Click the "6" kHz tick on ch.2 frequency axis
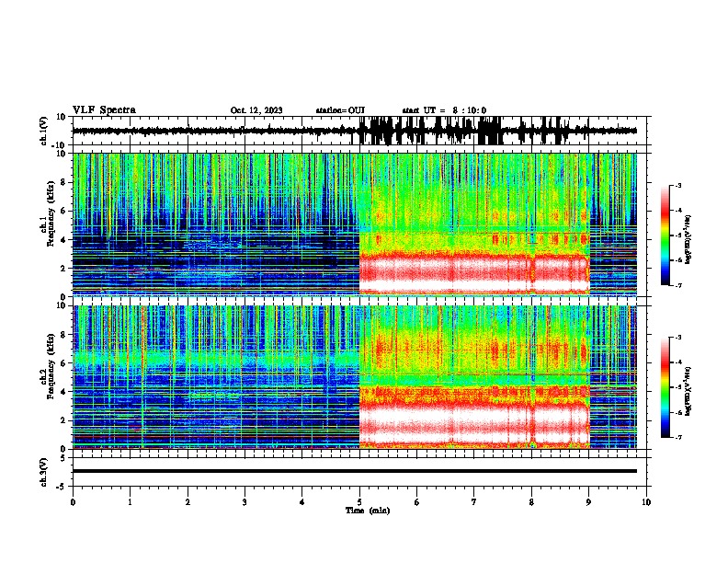Screen dimensions: 728x563 pyautogui.click(x=64, y=363)
